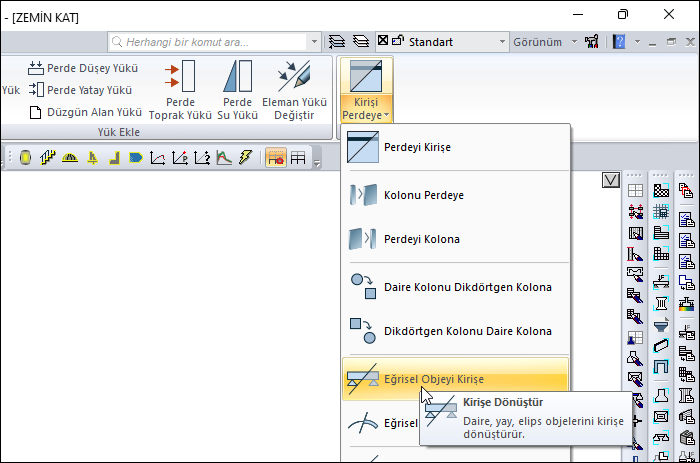Viewport: 700px width, 463px height.
Task: Click the blue help question mark icon
Action: pos(619,42)
